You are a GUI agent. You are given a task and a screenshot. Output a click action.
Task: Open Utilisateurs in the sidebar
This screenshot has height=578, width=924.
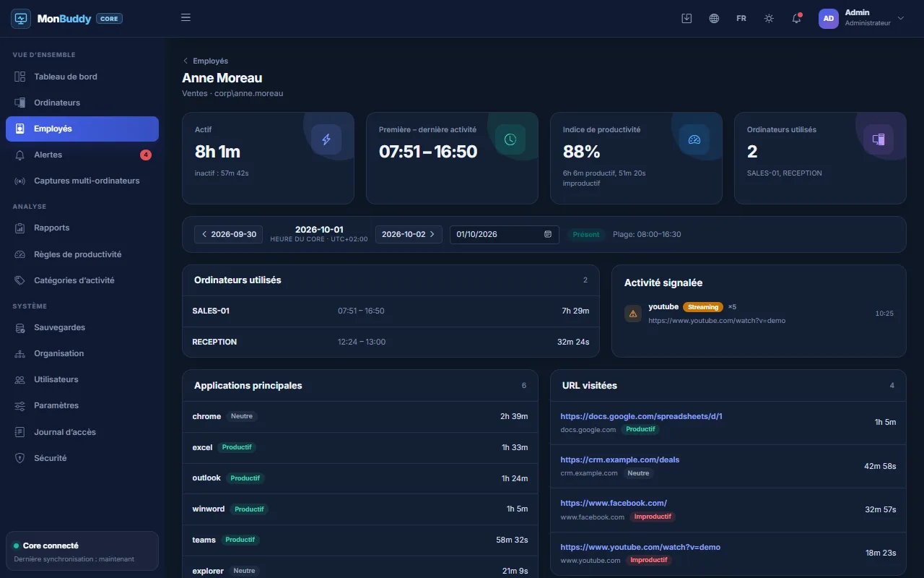coord(82,379)
